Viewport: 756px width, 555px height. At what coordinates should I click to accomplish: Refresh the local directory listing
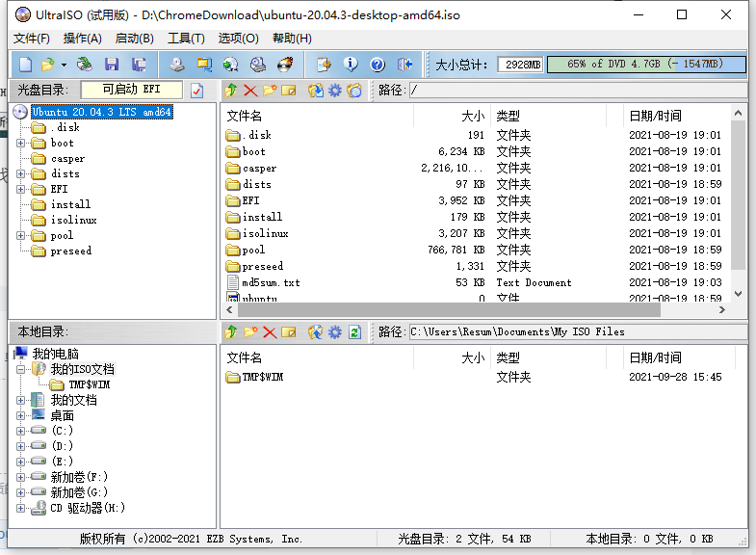[354, 331]
